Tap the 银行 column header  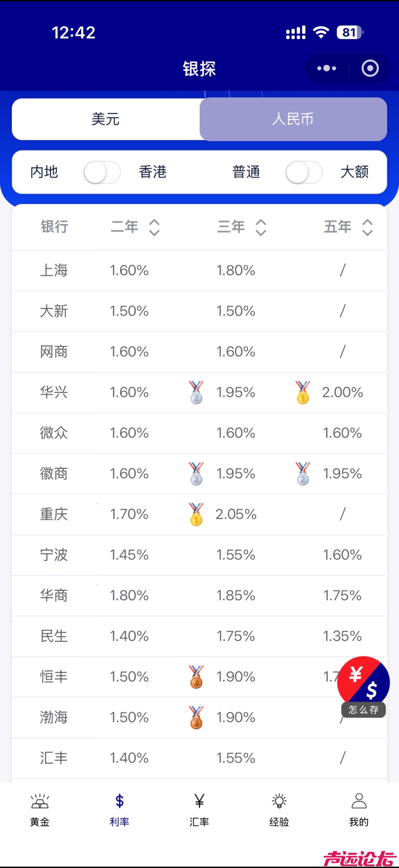click(x=54, y=227)
